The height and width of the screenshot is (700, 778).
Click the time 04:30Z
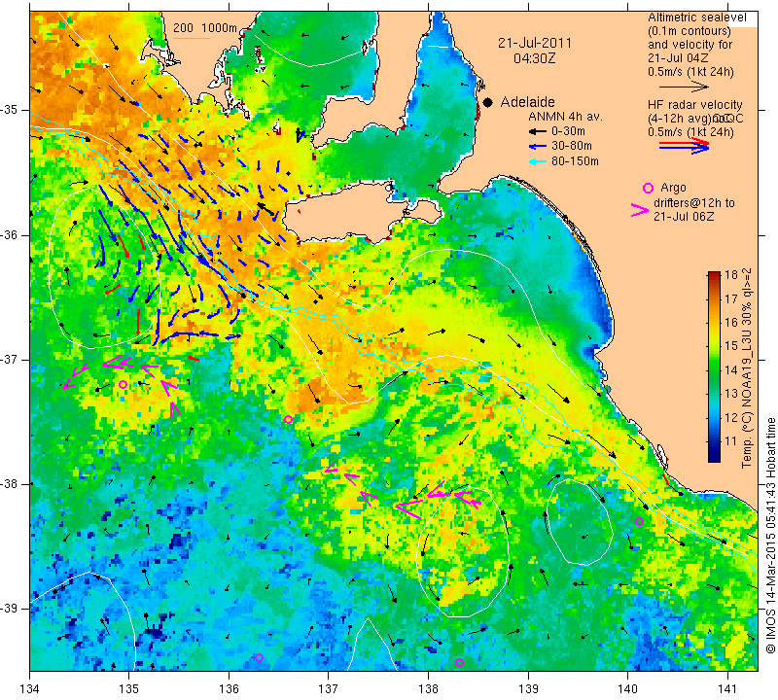click(534, 58)
